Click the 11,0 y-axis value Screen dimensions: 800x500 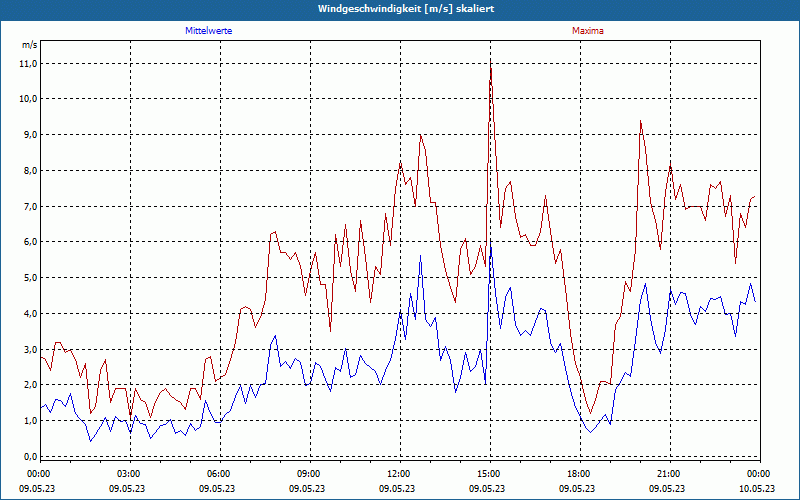[x=30, y=64]
